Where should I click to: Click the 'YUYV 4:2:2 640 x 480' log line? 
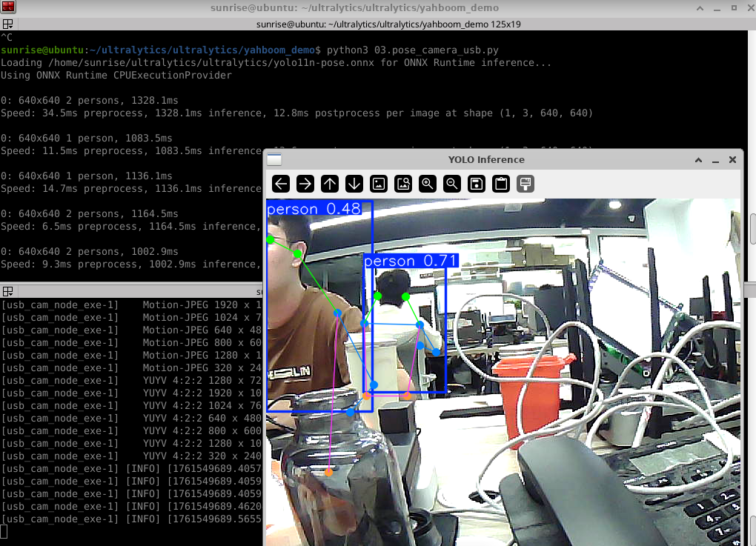tap(131, 419)
